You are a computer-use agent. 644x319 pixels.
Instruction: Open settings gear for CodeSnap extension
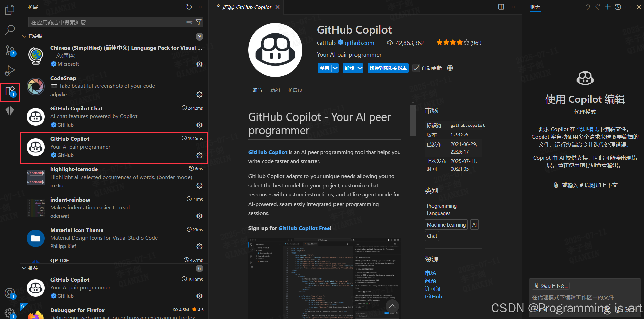(x=199, y=95)
